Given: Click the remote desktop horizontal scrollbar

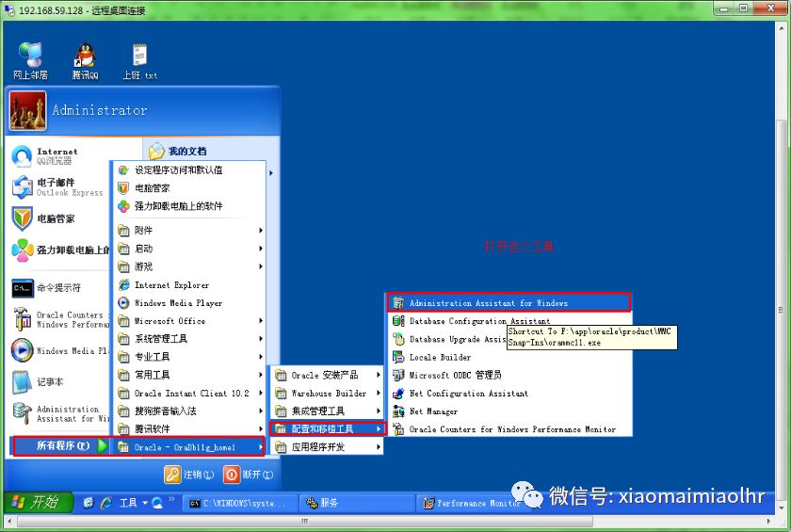Looking at the screenshot, I should pyautogui.click(x=305, y=521).
